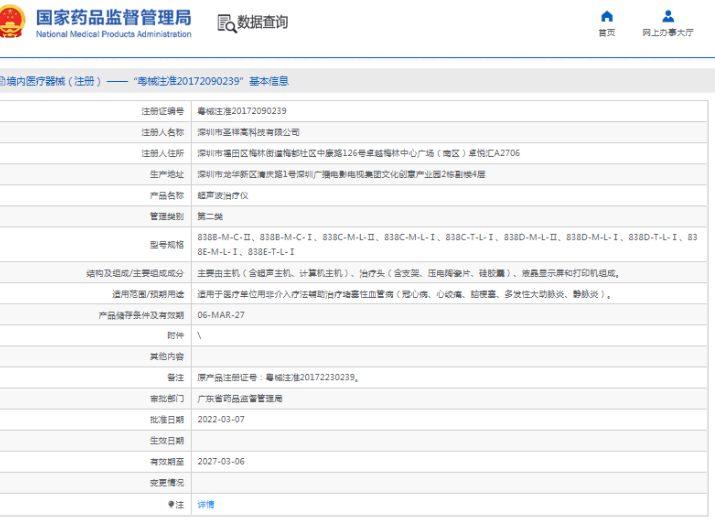
Task: Click the bullet icon beside 注 label
Action: click(x=171, y=504)
